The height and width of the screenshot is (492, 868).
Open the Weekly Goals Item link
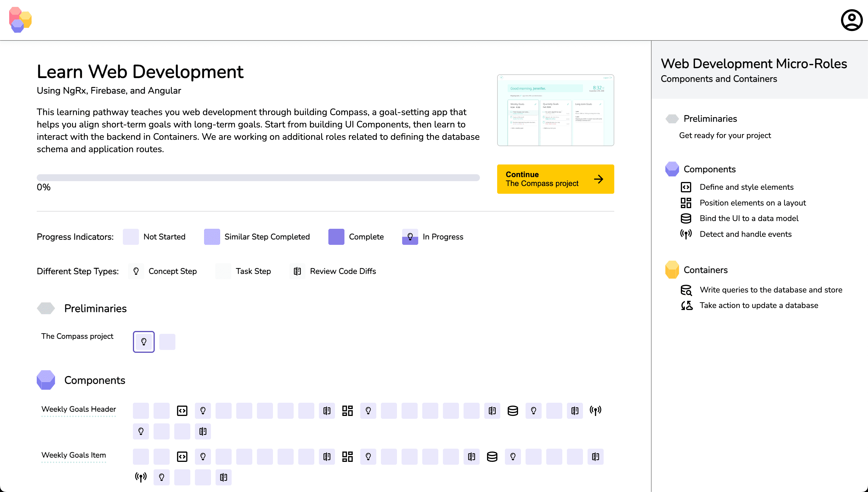pos(73,455)
